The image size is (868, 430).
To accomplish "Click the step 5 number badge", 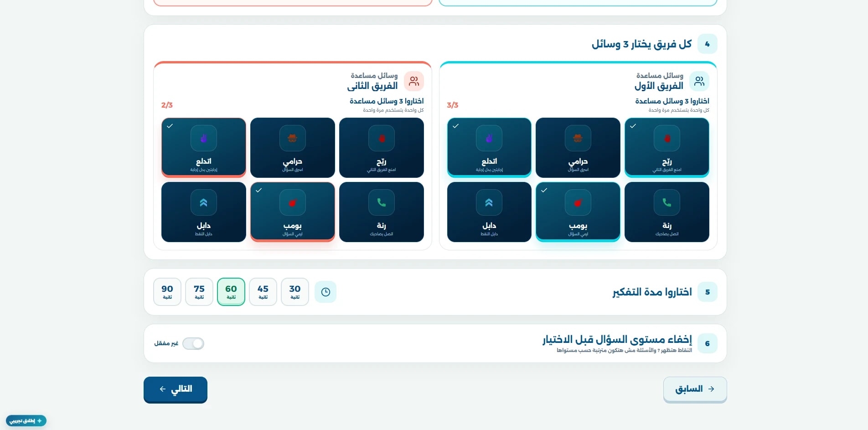I will 708,292.
